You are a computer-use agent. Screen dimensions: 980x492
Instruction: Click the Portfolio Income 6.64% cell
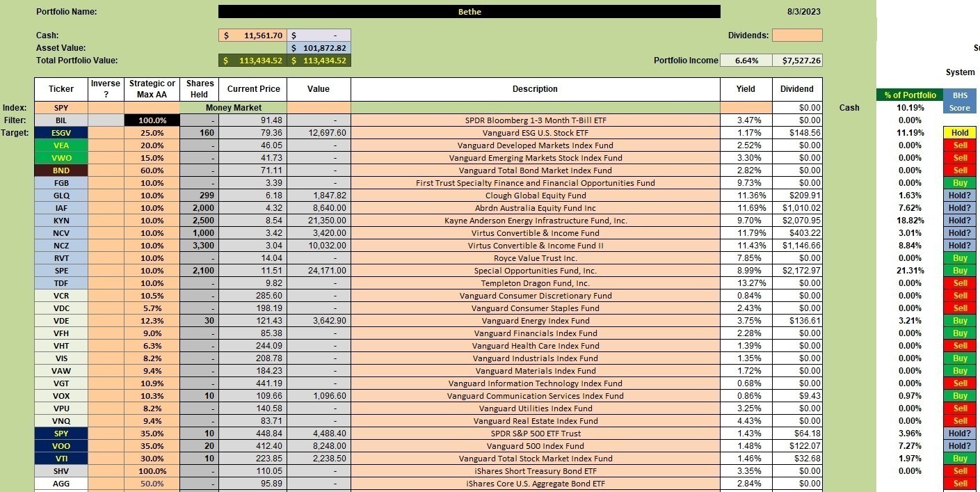(x=746, y=61)
